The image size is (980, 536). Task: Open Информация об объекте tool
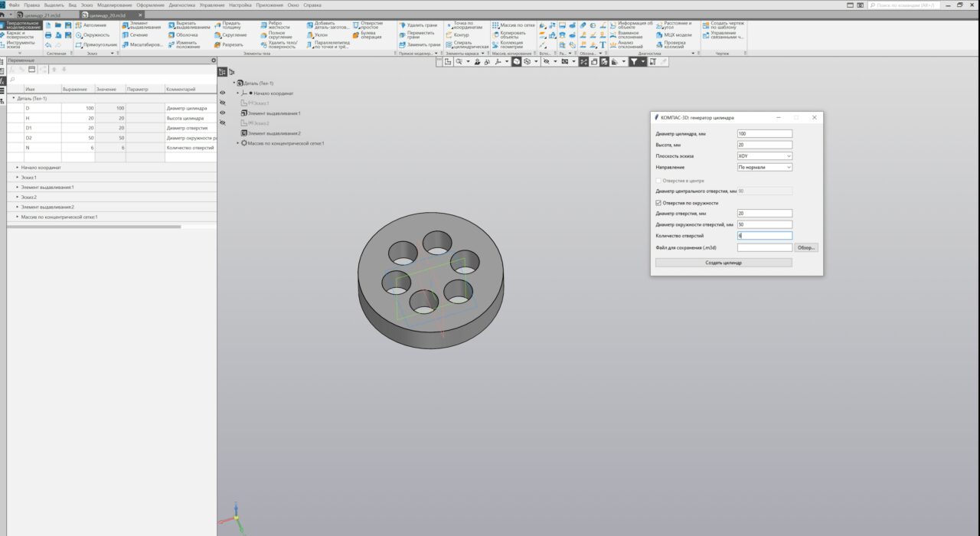click(x=632, y=25)
